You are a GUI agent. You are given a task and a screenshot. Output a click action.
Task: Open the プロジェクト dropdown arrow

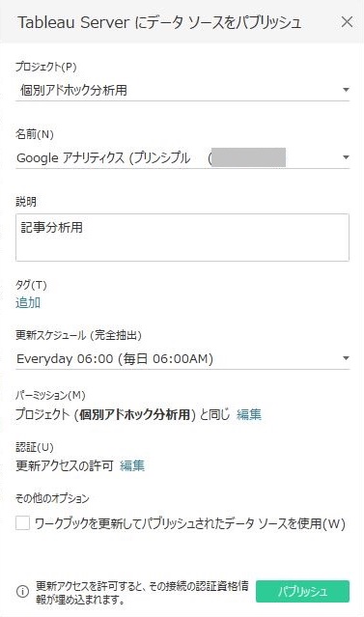[346, 90]
